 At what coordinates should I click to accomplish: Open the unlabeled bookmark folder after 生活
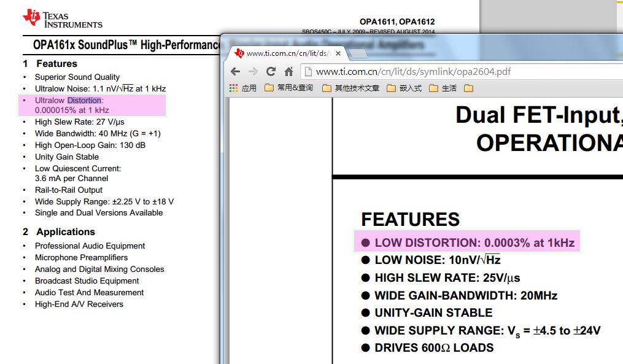coord(468,88)
